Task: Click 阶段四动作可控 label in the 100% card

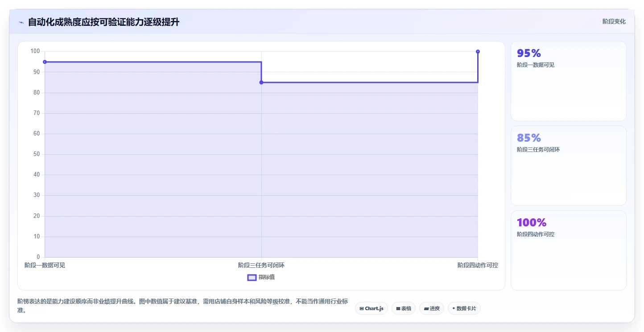Action: (536, 234)
